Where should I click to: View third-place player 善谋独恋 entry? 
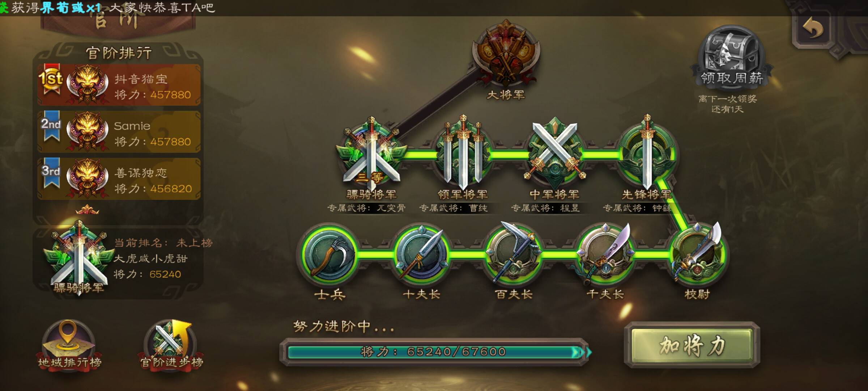pos(119,179)
